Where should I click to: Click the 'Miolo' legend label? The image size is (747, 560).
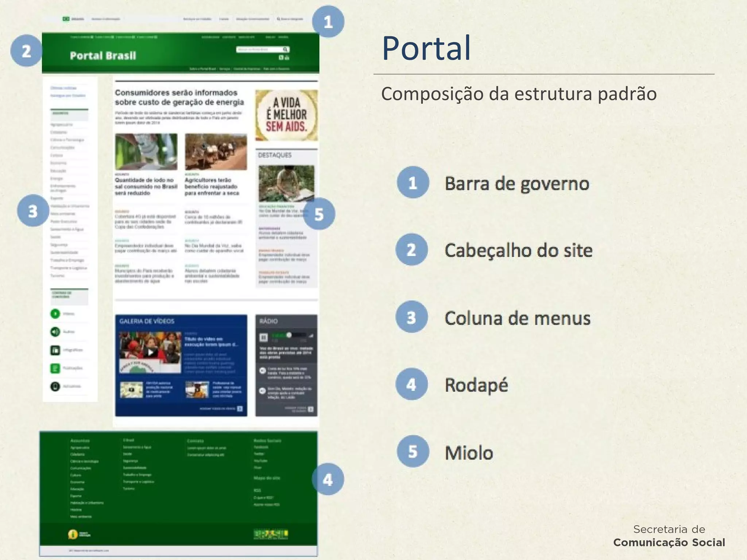coord(469,453)
